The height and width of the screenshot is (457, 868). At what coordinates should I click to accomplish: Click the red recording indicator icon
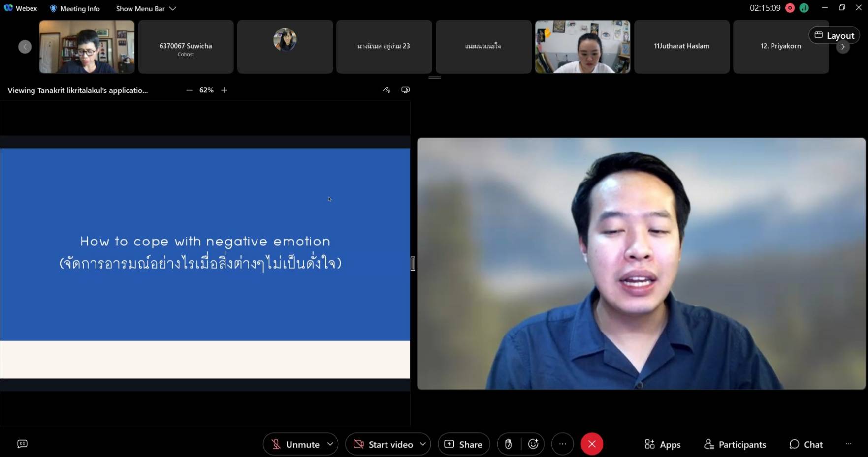point(790,8)
